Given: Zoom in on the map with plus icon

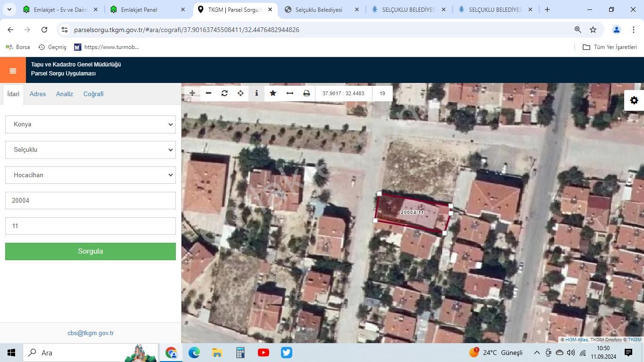Looking at the screenshot, I should 192,93.
